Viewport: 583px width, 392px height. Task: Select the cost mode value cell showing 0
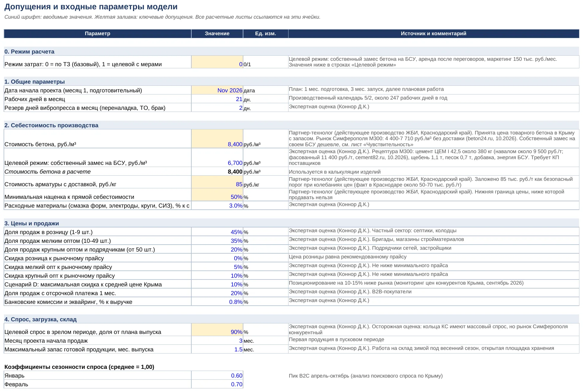click(217, 62)
